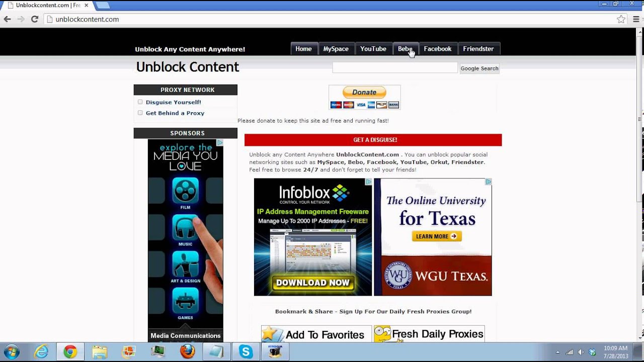Click the Unblock Content site title

pos(188,67)
